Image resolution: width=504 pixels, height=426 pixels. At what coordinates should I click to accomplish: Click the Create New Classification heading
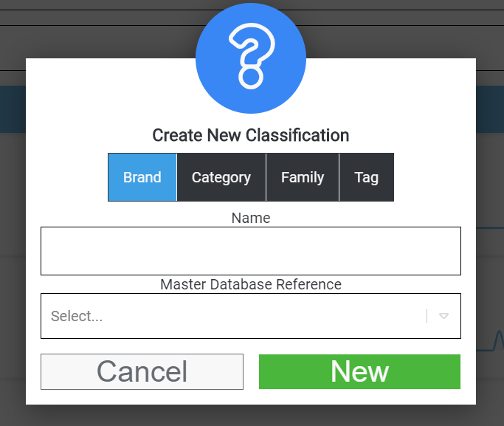pyautogui.click(x=251, y=135)
